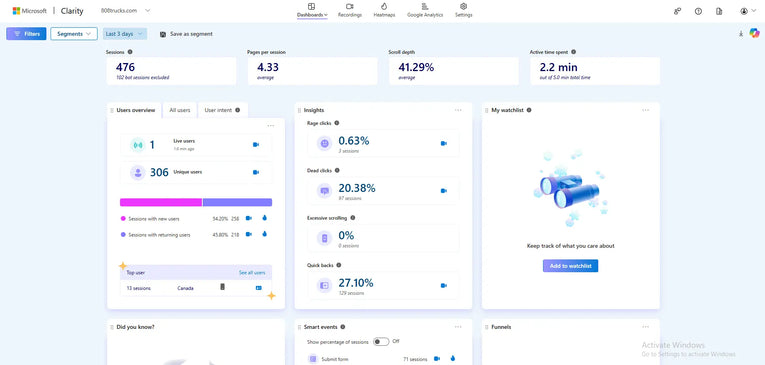Screen dimensions: 765x365
Task: Click Dead clicks info icon
Action: [x=337, y=170]
